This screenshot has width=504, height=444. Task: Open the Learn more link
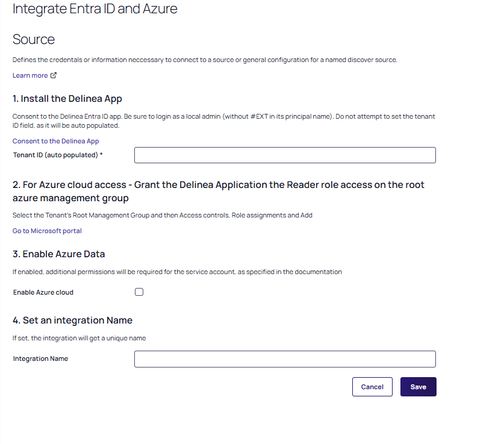coord(30,75)
